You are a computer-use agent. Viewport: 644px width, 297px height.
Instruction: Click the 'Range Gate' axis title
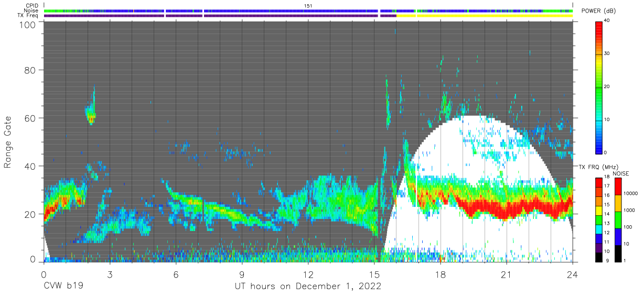click(8, 142)
